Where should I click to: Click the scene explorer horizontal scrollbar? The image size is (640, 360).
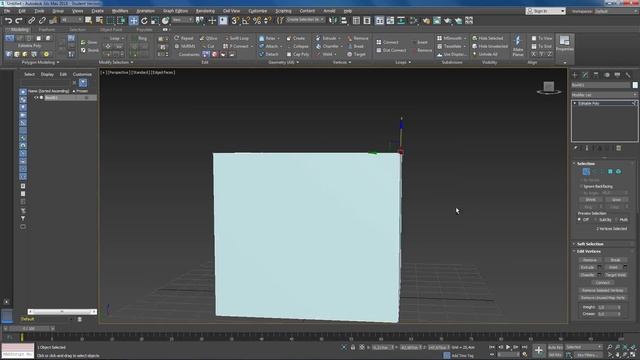point(62,311)
